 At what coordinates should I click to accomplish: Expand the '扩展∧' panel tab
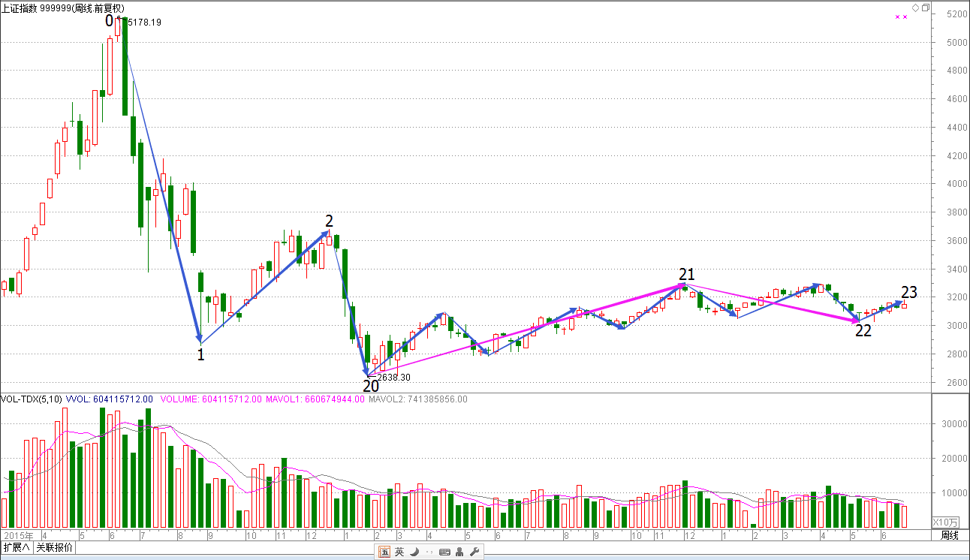pos(17,547)
